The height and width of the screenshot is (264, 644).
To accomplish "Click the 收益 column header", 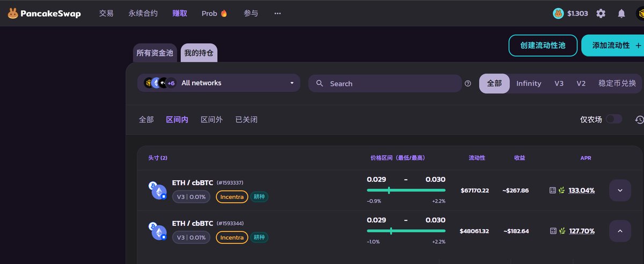I will (x=519, y=158).
